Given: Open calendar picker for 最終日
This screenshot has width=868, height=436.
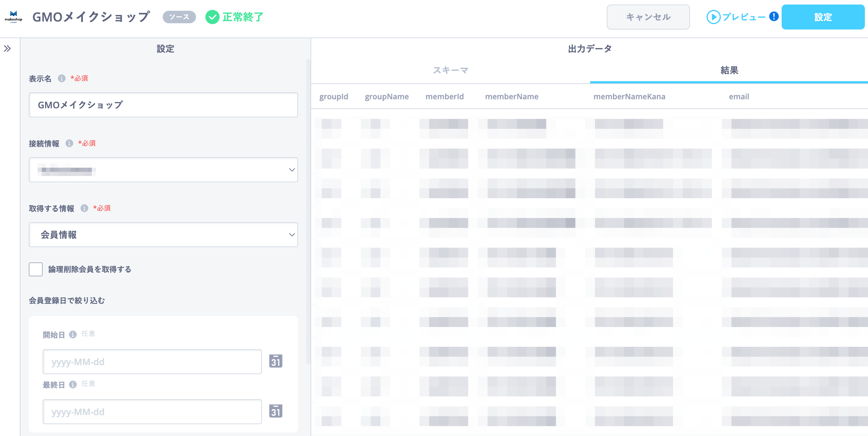Looking at the screenshot, I should point(276,411).
